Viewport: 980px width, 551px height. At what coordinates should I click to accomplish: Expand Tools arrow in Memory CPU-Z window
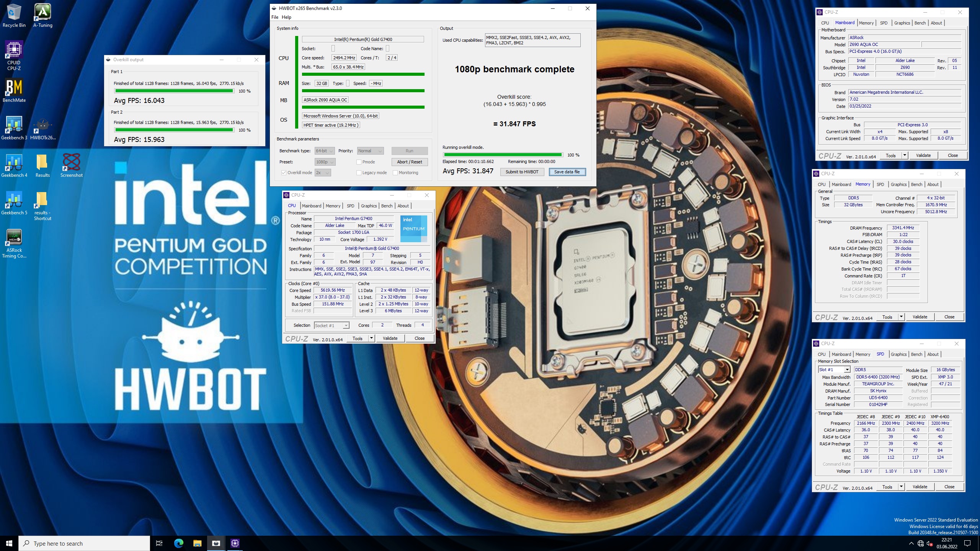click(x=901, y=317)
